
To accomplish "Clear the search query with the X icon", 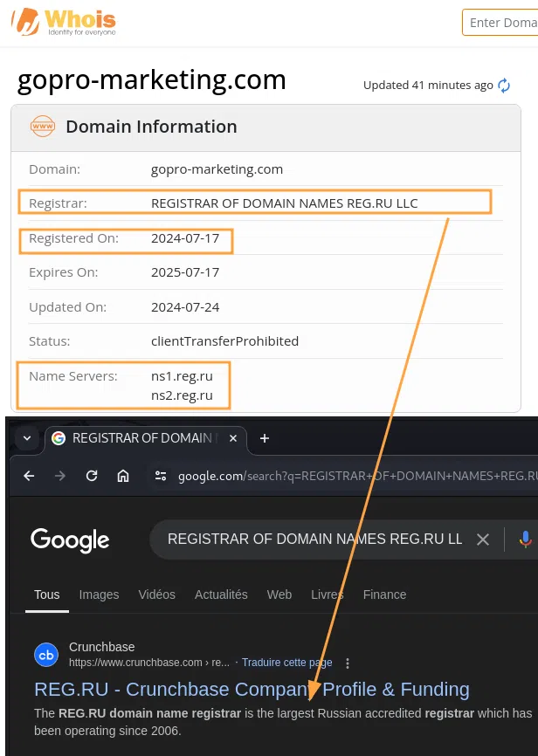I will [x=483, y=539].
